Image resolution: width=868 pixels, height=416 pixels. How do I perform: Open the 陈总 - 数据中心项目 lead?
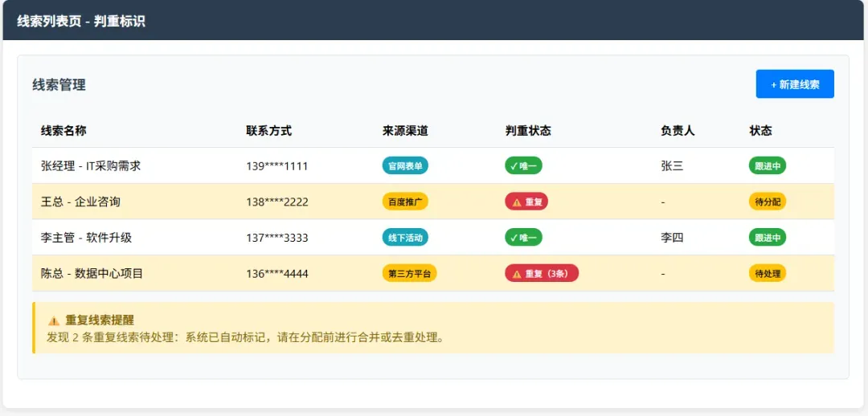click(92, 274)
